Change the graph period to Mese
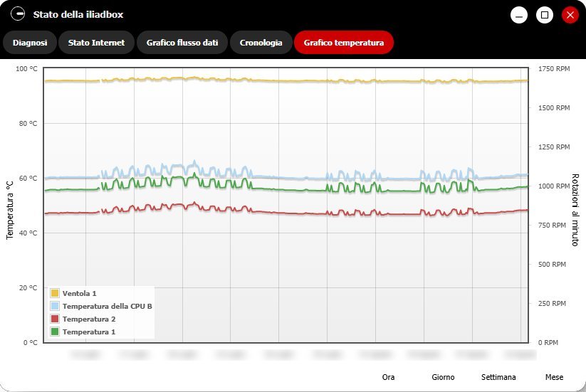This screenshot has width=586, height=392. [554, 377]
